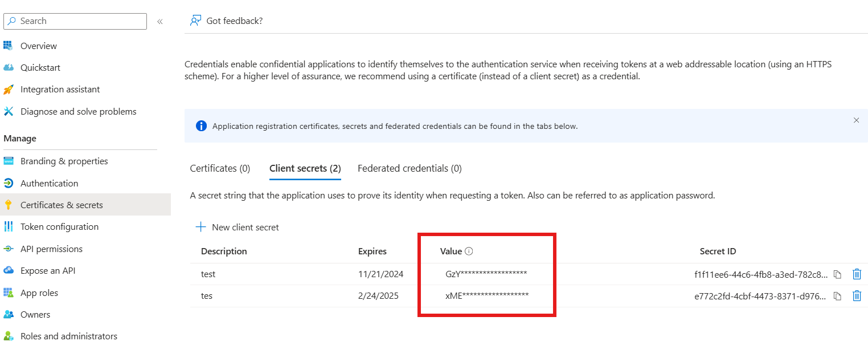Dismiss the application registration info banner
The width and height of the screenshot is (868, 349).
(856, 120)
